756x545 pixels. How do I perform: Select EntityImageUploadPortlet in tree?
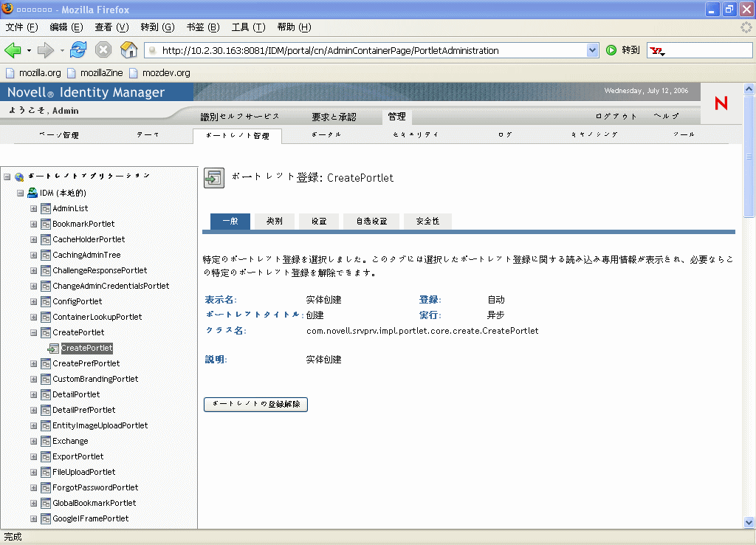point(100,425)
